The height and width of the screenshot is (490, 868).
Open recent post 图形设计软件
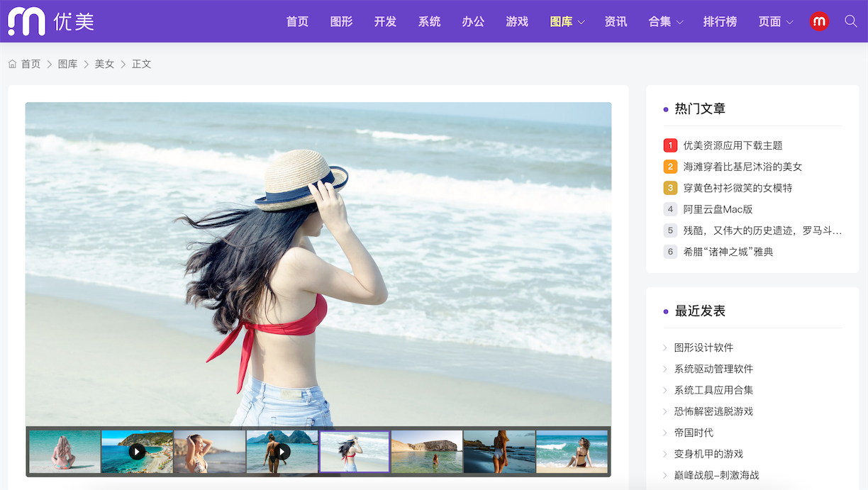(x=703, y=347)
